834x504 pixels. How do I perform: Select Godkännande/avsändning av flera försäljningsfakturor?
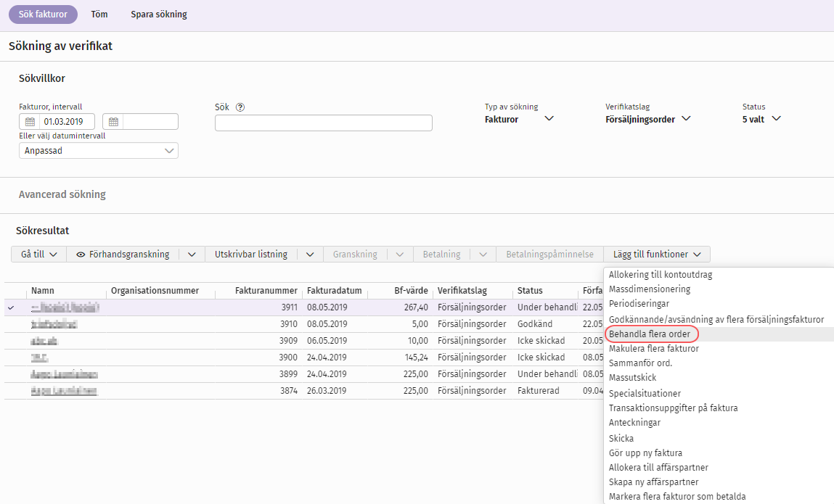click(x=716, y=320)
